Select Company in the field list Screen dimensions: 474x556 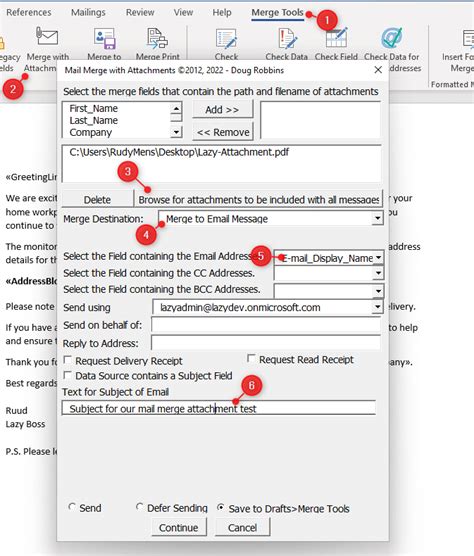pyautogui.click(x=91, y=133)
